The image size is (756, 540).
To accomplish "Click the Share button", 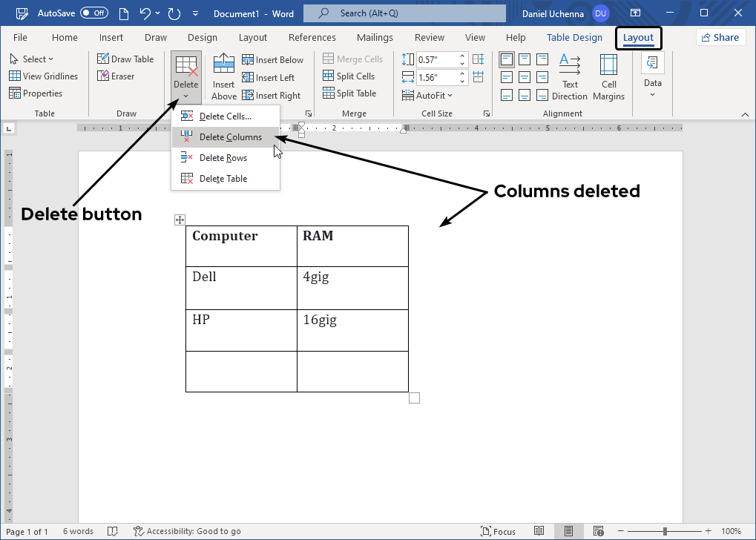I will 720,38.
